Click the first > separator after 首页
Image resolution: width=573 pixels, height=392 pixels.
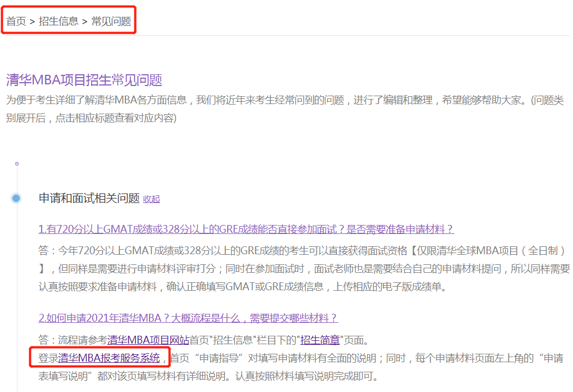point(32,22)
